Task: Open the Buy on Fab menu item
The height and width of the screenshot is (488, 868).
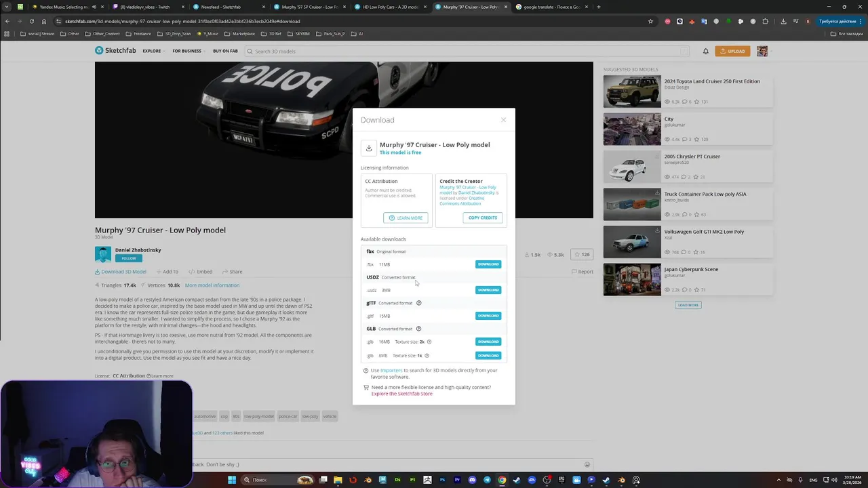Action: (225, 51)
